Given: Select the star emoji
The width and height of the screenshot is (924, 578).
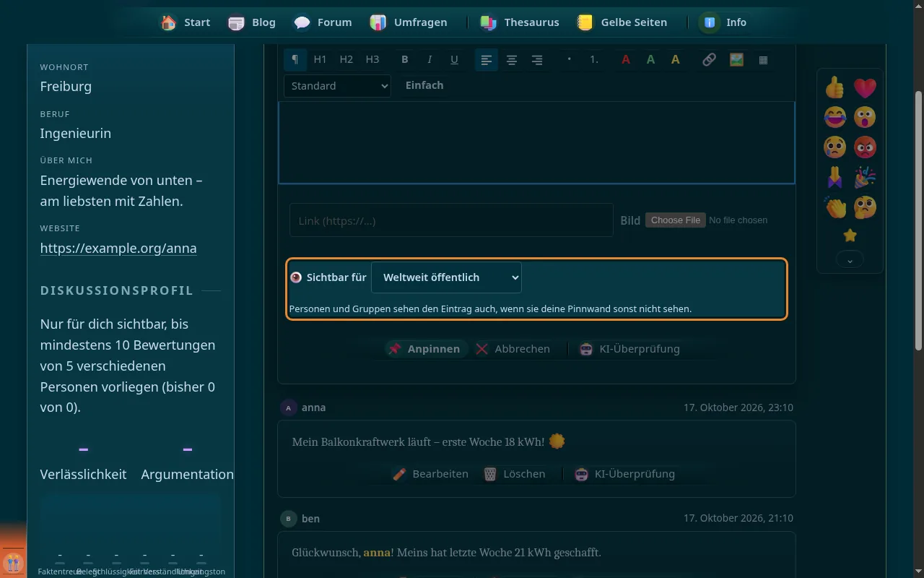Looking at the screenshot, I should [850, 236].
